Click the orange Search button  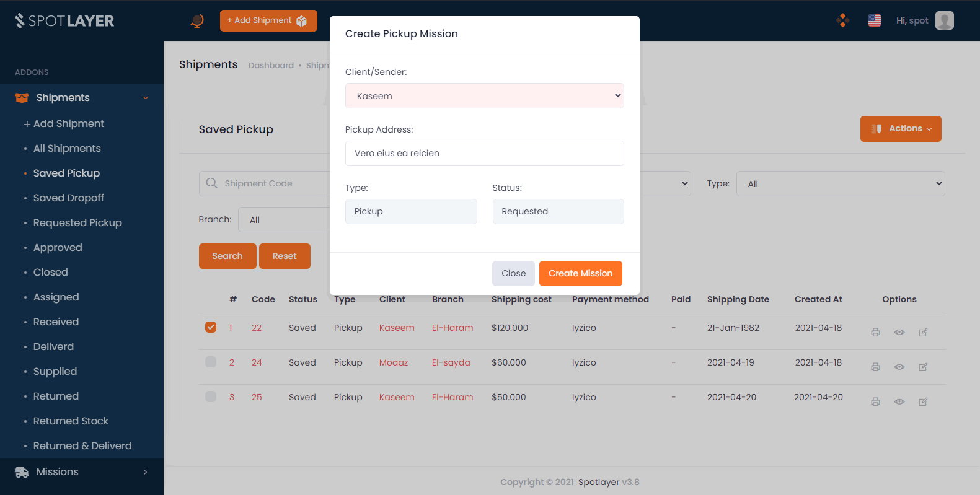pos(227,256)
